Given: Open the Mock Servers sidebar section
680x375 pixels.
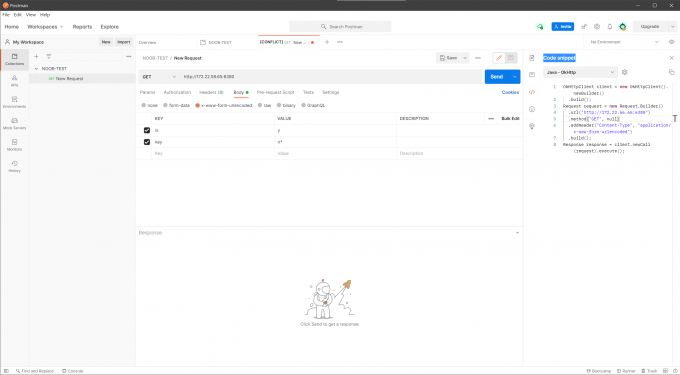Looking at the screenshot, I should pyautogui.click(x=14, y=124).
